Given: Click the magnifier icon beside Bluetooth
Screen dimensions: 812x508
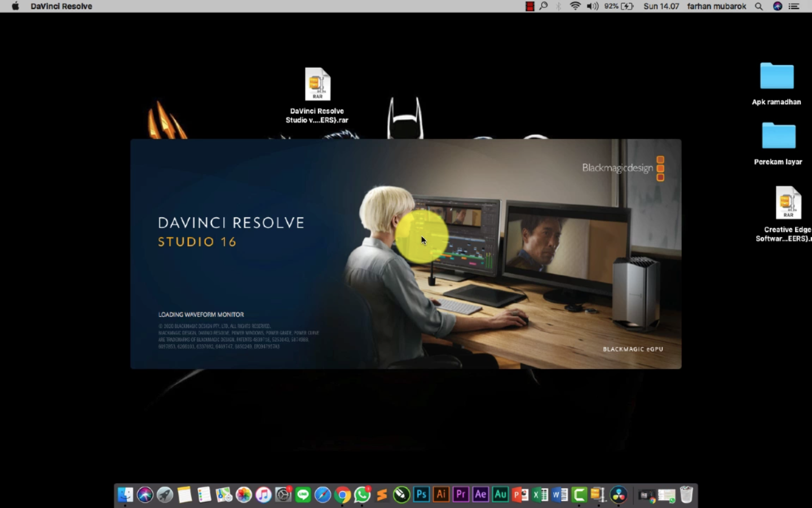Looking at the screenshot, I should [544, 6].
